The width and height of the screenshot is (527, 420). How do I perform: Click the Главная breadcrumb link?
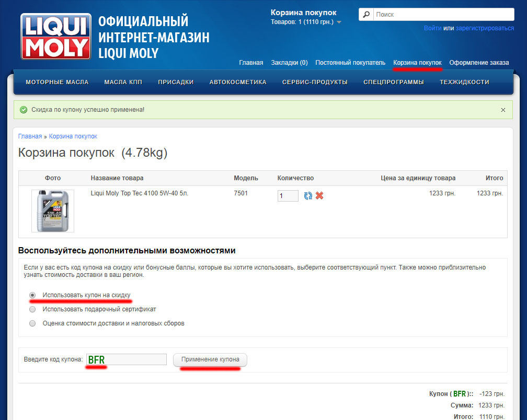point(30,136)
